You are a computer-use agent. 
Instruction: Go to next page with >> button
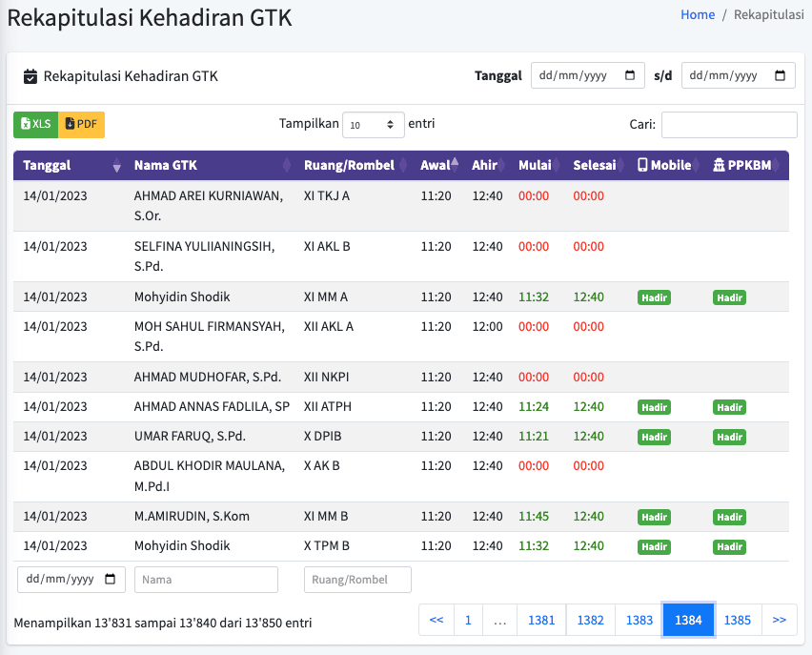pos(779,620)
